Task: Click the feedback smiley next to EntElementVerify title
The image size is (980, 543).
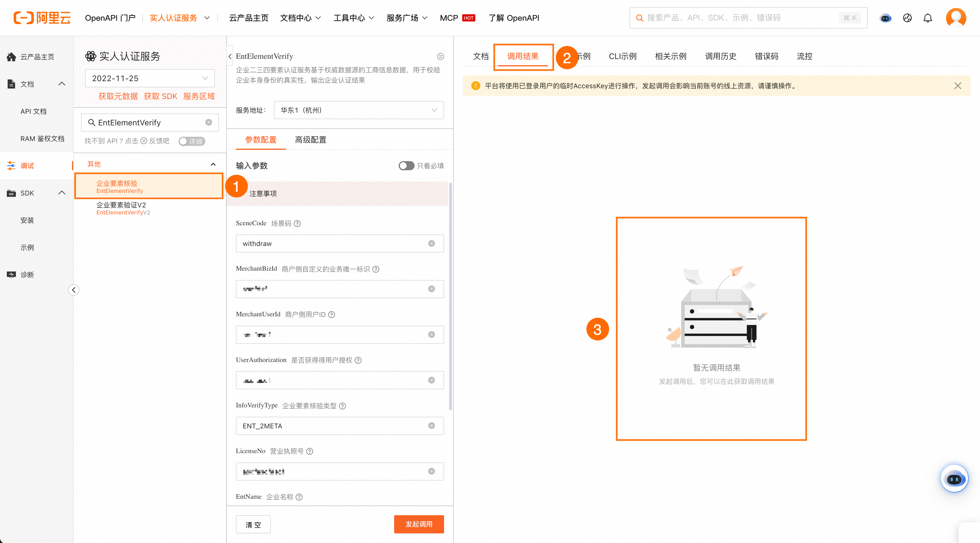Action: 440,56
